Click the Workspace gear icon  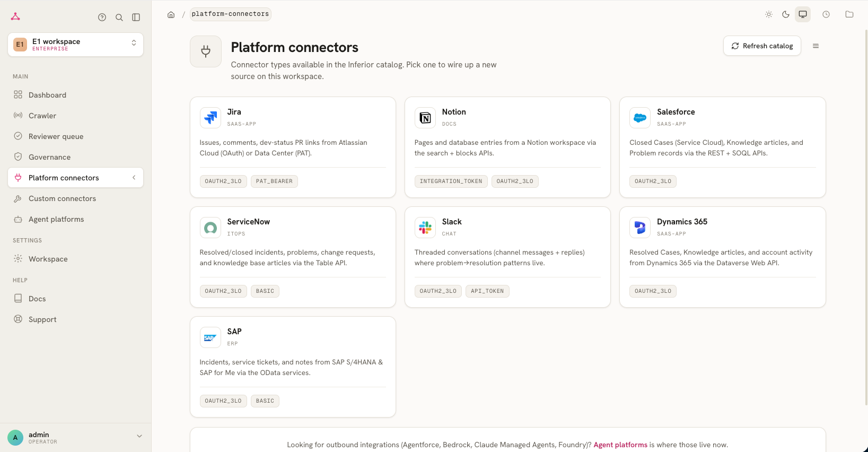point(18,259)
